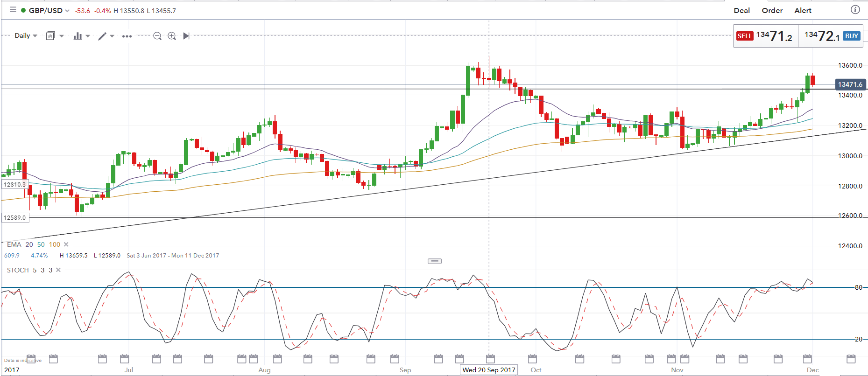Click the H 13659.5 range high text
The image size is (868, 376).
tap(73, 255)
